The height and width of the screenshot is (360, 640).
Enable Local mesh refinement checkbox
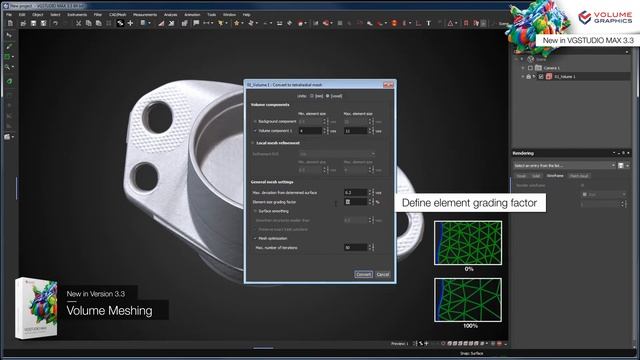click(253, 143)
